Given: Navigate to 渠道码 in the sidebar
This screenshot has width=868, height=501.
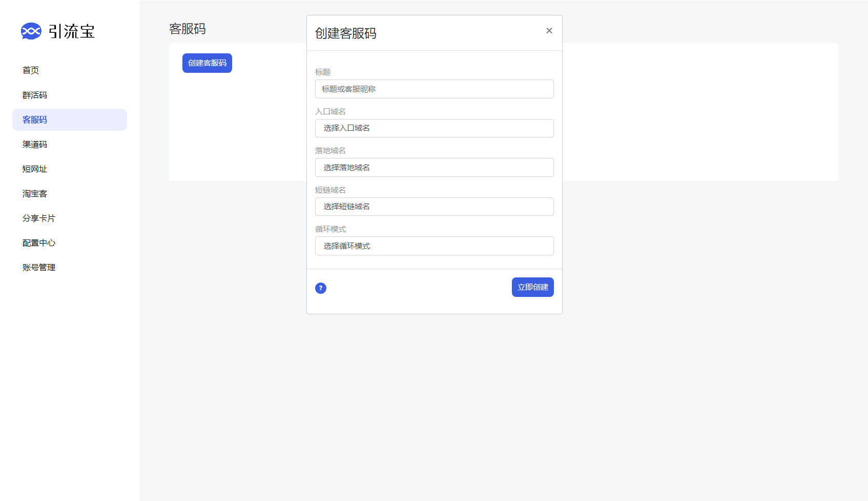Looking at the screenshot, I should click(34, 144).
